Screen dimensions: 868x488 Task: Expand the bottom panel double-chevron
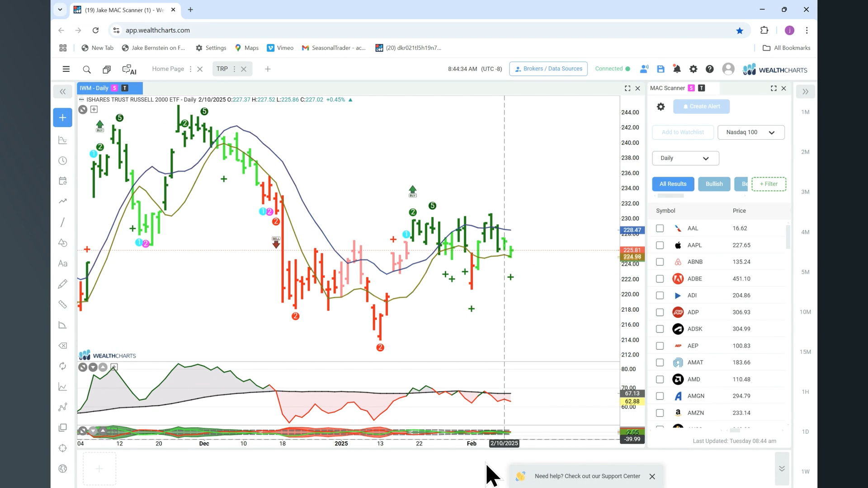[782, 469]
